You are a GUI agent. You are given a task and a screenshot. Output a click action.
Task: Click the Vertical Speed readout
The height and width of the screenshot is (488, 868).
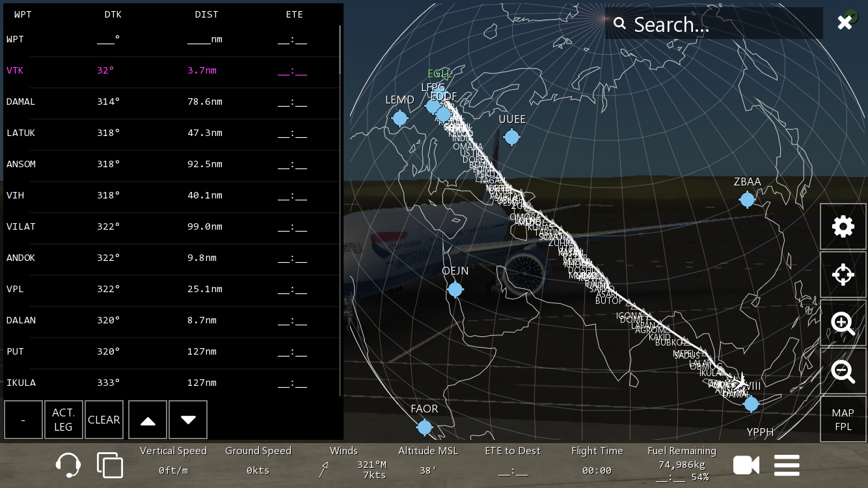(173, 461)
